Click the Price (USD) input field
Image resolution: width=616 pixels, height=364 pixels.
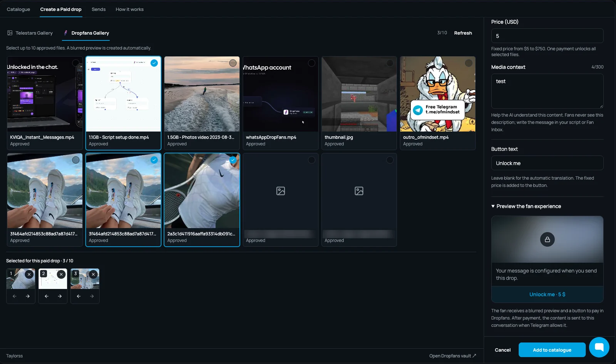point(547,36)
